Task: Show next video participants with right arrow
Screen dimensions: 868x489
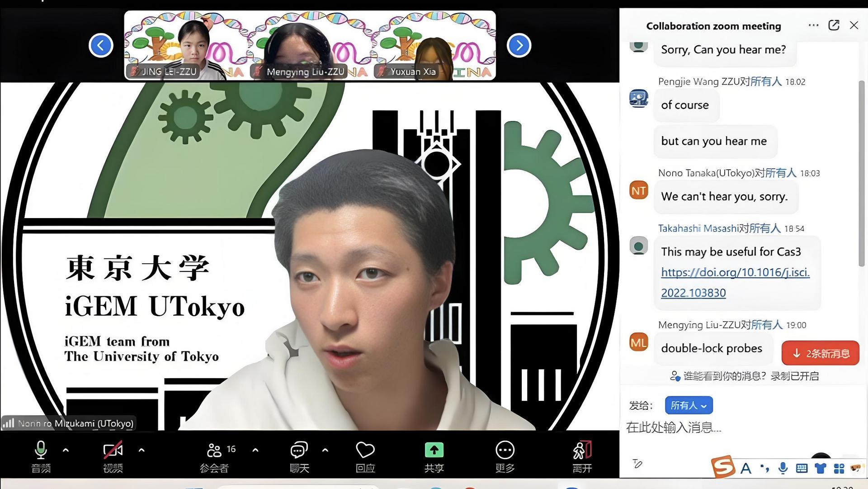Action: (x=519, y=45)
